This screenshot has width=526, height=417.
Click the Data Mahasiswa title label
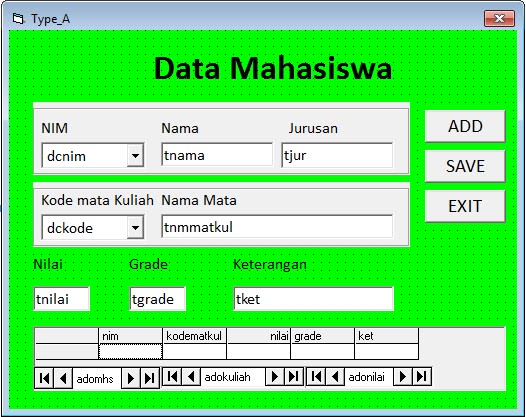273,68
